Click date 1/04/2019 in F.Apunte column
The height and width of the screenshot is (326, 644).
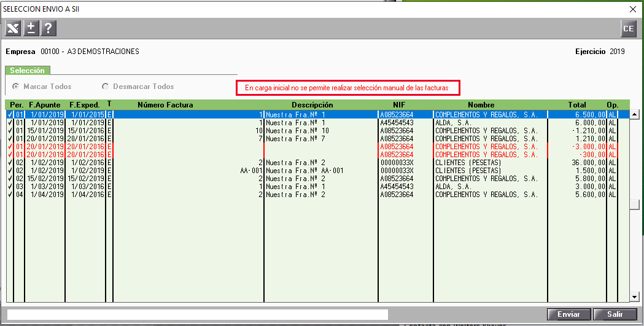47,195
